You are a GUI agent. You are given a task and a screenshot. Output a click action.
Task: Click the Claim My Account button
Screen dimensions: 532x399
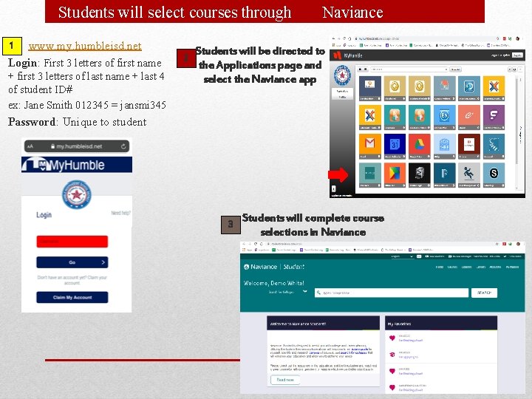coord(72,297)
